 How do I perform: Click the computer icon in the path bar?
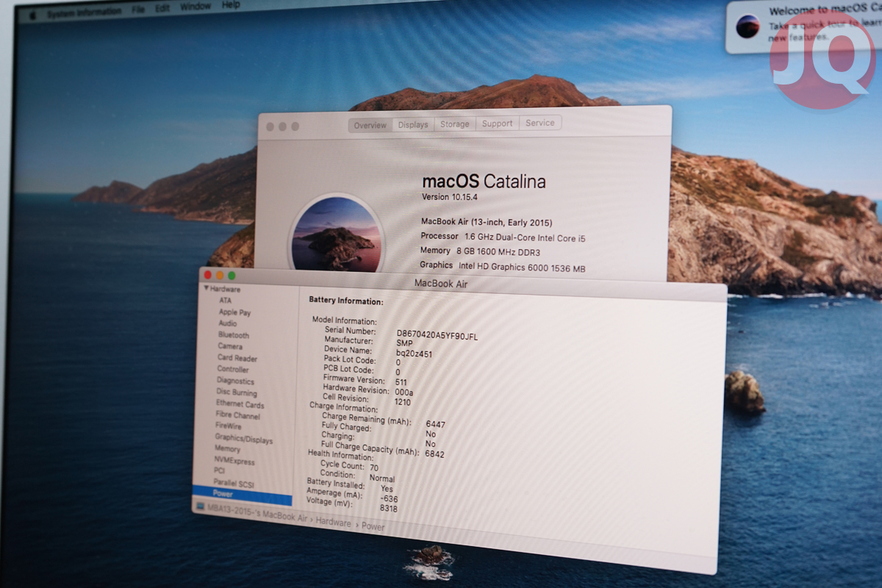[x=198, y=506]
